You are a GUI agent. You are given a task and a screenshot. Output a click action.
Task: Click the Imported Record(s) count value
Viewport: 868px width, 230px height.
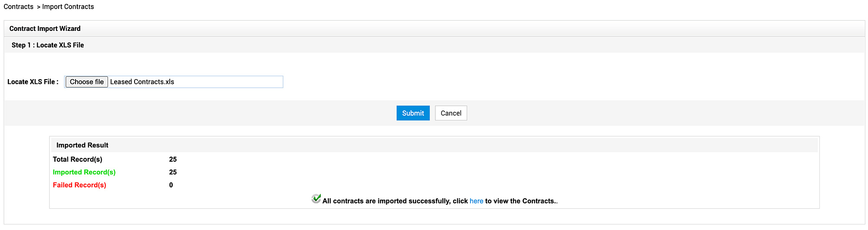coord(173,172)
